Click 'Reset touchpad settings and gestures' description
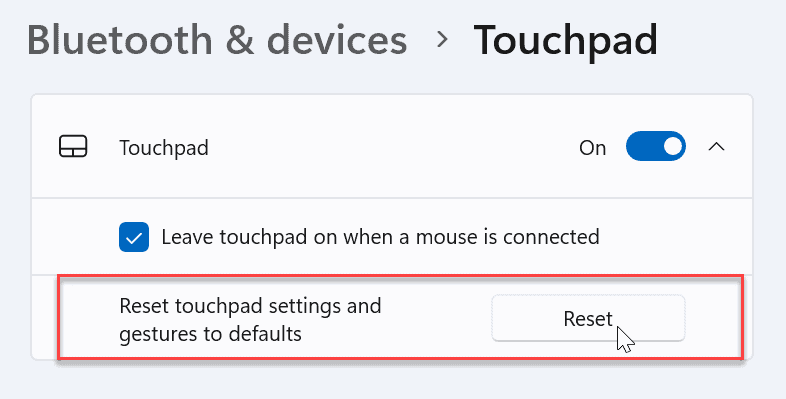This screenshot has height=399, width=786. (250, 319)
